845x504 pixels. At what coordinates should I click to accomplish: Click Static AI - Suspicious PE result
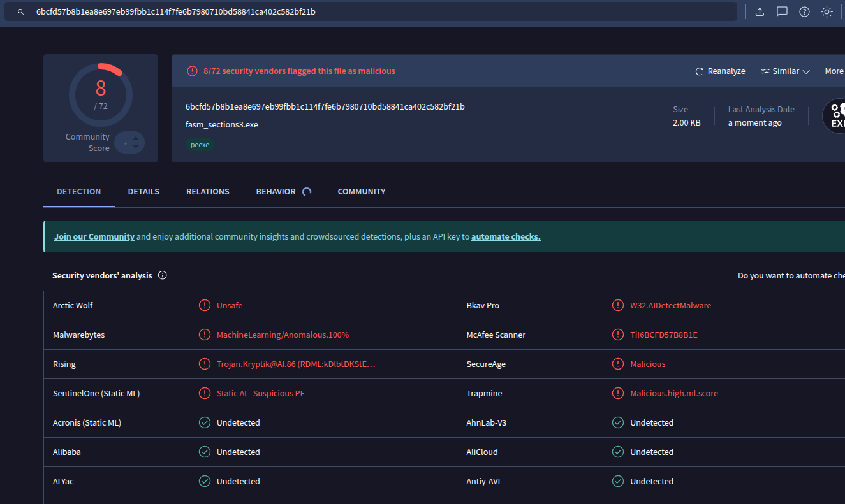[x=261, y=393]
